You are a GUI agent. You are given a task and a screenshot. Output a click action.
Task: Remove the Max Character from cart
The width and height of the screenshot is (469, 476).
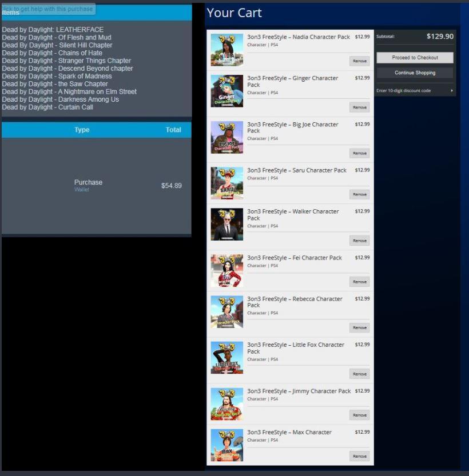pos(359,456)
